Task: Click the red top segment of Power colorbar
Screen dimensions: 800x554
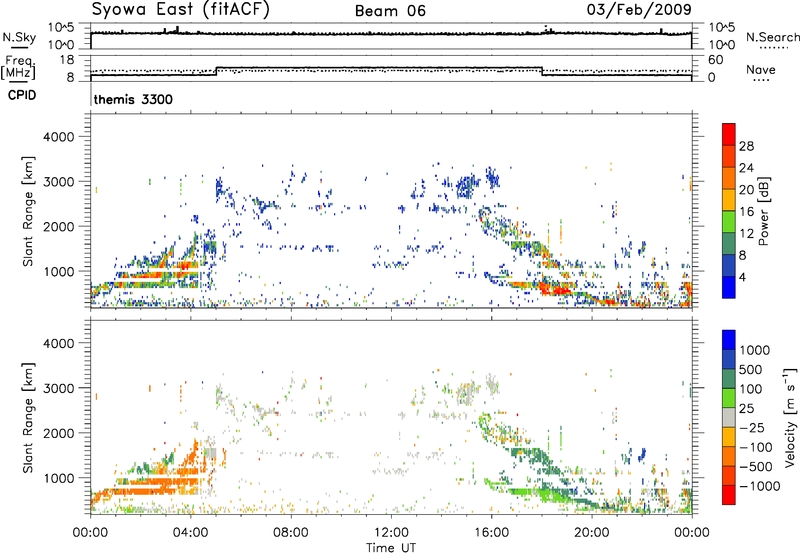Action: (x=729, y=134)
